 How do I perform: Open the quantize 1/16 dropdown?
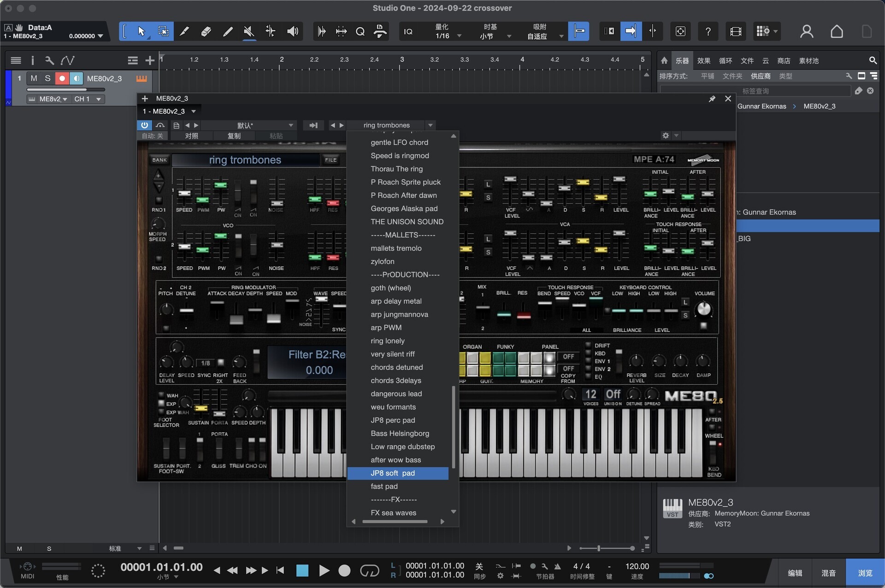point(459,36)
